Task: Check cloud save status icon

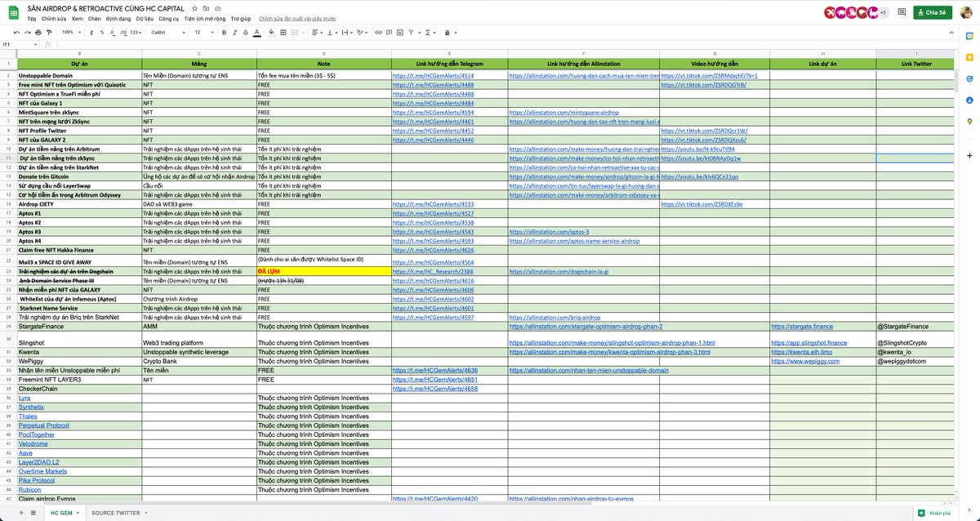Action: pyautogui.click(x=217, y=7)
